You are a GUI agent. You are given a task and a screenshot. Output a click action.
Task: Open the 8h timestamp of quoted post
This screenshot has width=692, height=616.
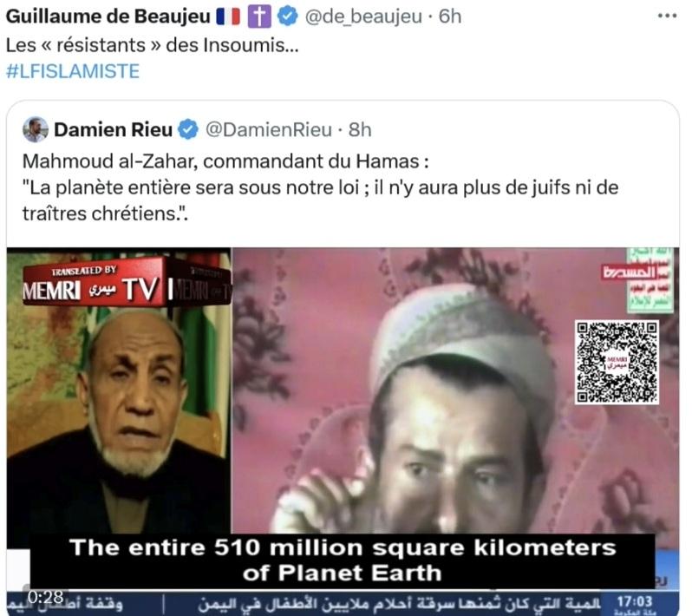pyautogui.click(x=360, y=130)
